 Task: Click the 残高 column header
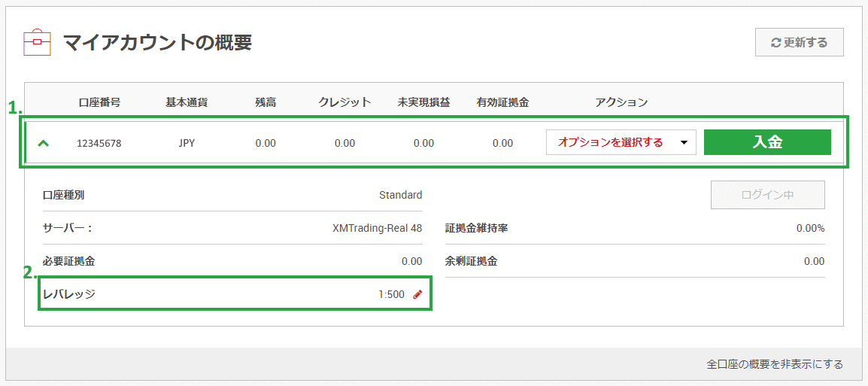[266, 102]
